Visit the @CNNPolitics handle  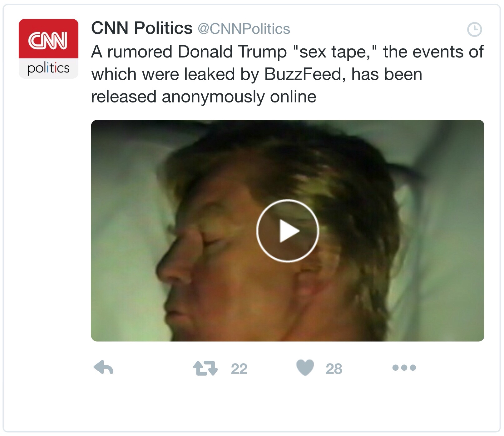pyautogui.click(x=244, y=29)
